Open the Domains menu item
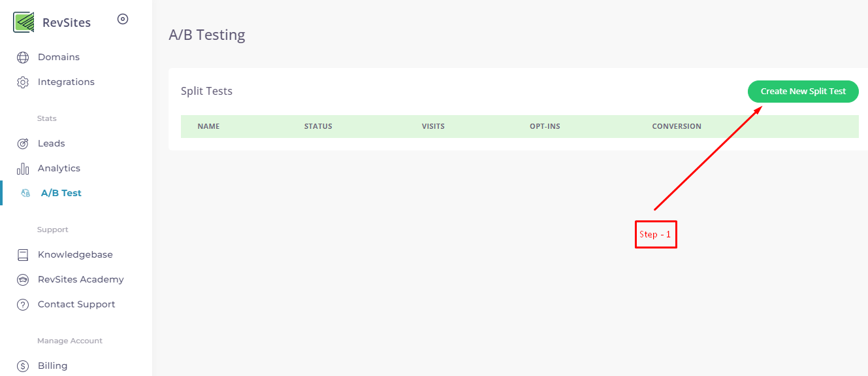 tap(59, 58)
